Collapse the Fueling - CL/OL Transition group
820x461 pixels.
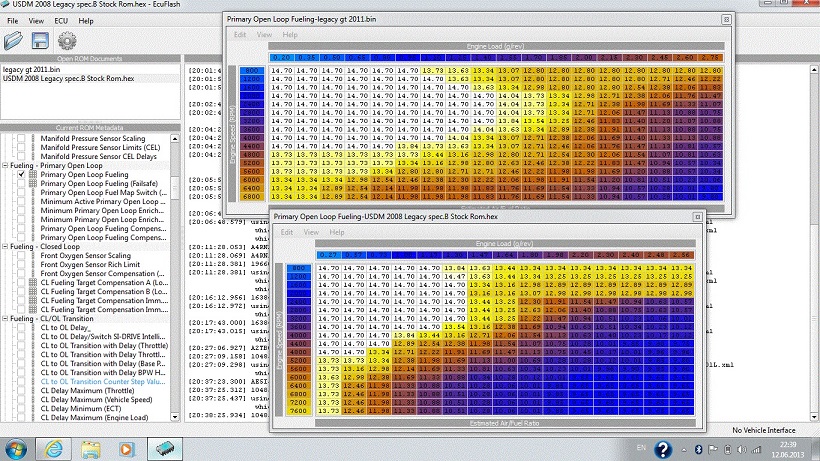click(4, 318)
